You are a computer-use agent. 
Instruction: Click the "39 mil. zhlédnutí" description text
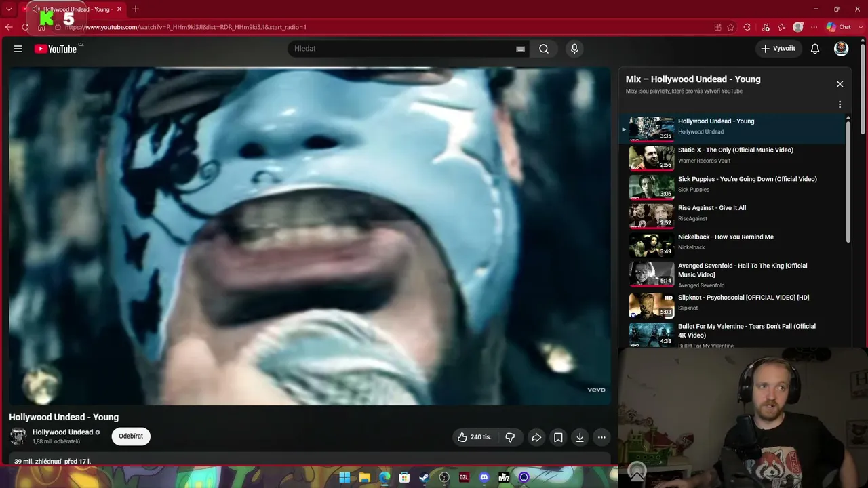38,461
